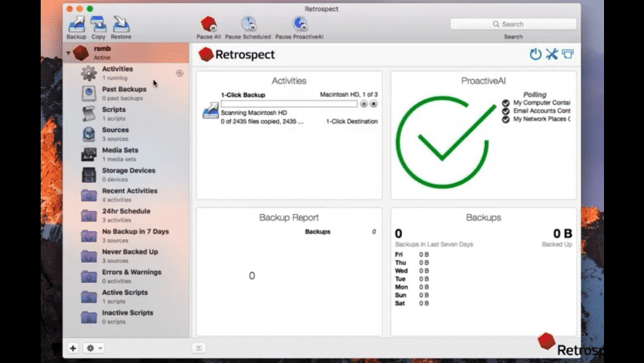644x363 pixels.
Task: Stop the 1-Click Backup activity
Action: pos(373,104)
